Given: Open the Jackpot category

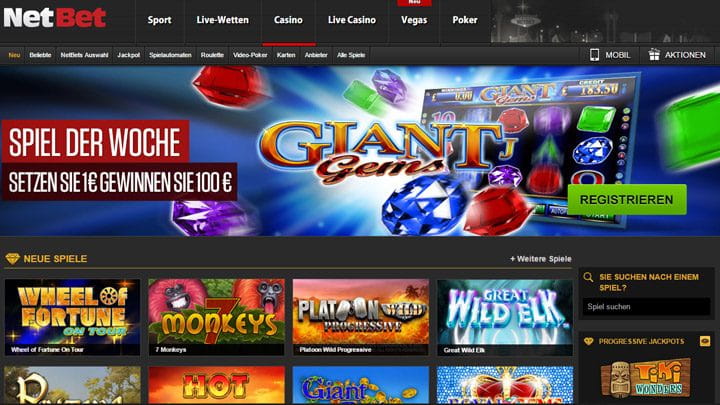Looking at the screenshot, I should point(128,55).
